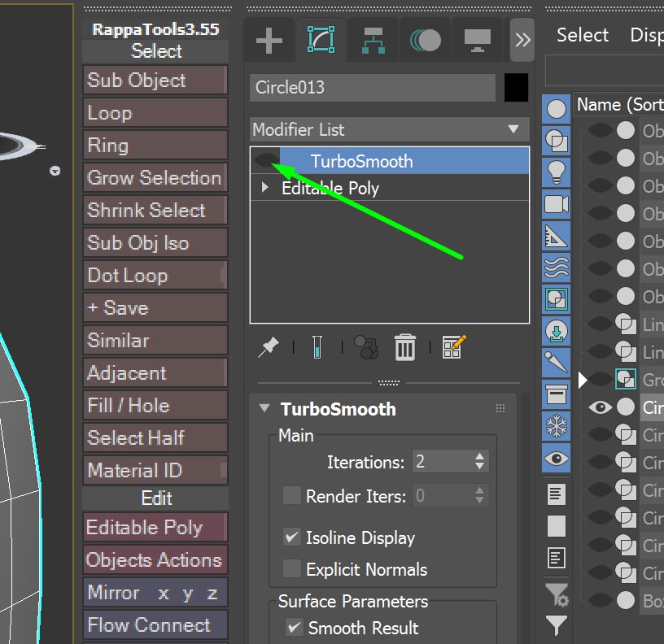Click the Sub Obj Iso button
Viewport: 664px width, 644px height.
click(155, 243)
